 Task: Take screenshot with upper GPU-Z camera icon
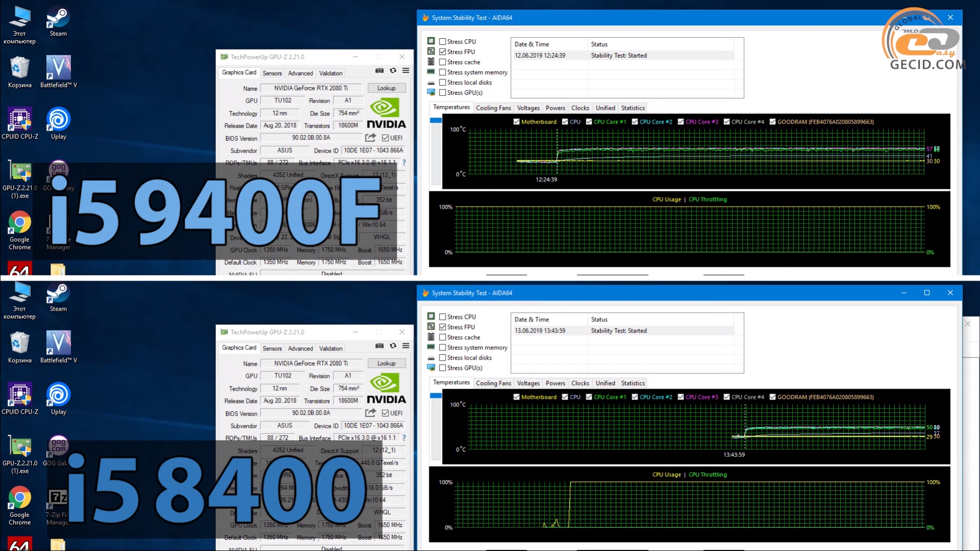coord(379,70)
